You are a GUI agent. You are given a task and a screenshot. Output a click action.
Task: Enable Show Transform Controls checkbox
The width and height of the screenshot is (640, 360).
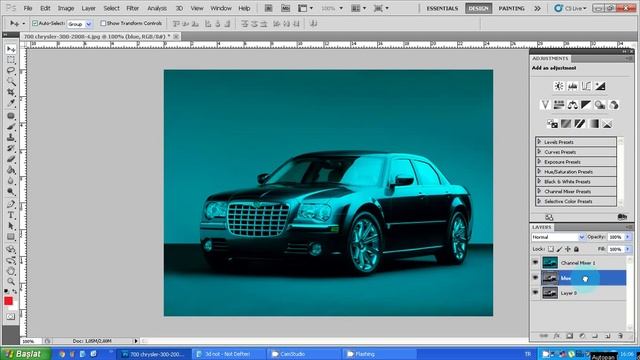pyautogui.click(x=103, y=23)
